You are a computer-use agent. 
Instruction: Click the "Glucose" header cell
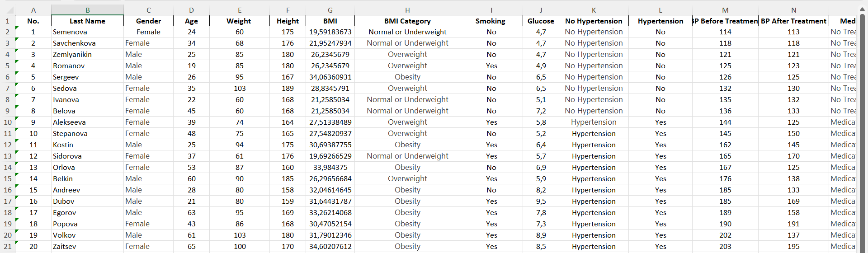tap(541, 21)
